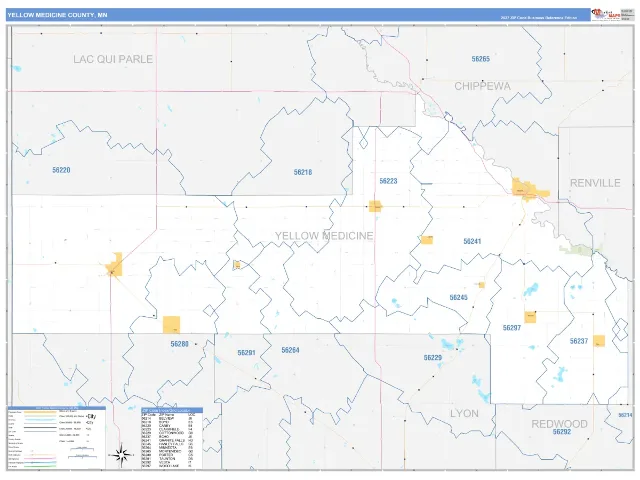Click the map legend panel header
The width and height of the screenshot is (640, 480).
click(x=57, y=408)
